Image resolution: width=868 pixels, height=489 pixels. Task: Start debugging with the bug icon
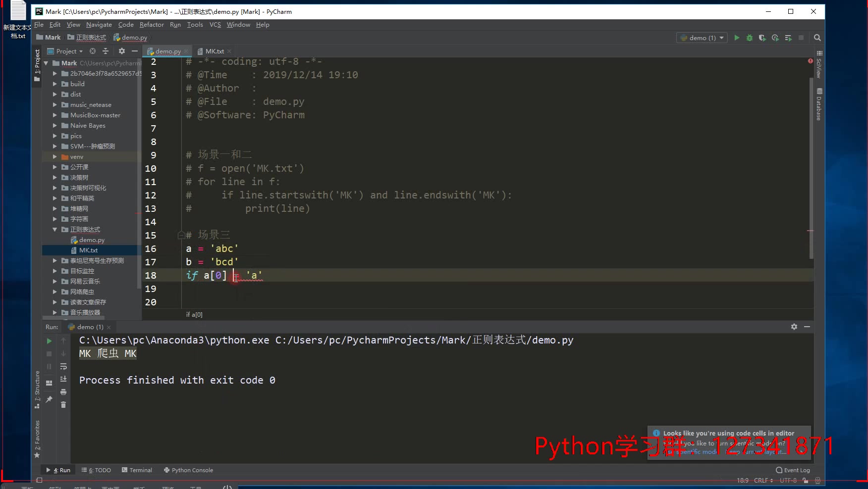point(750,37)
